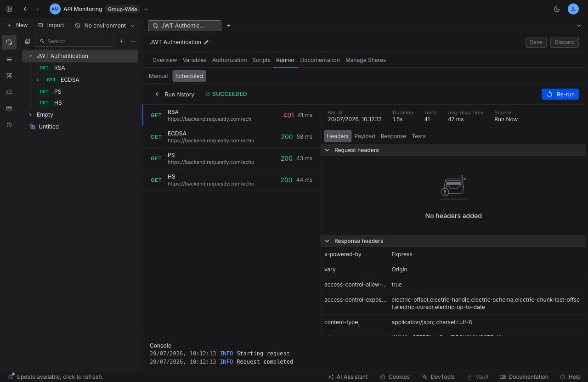Click the select-all collections icon
This screenshot has width=588, height=382.
click(x=28, y=41)
